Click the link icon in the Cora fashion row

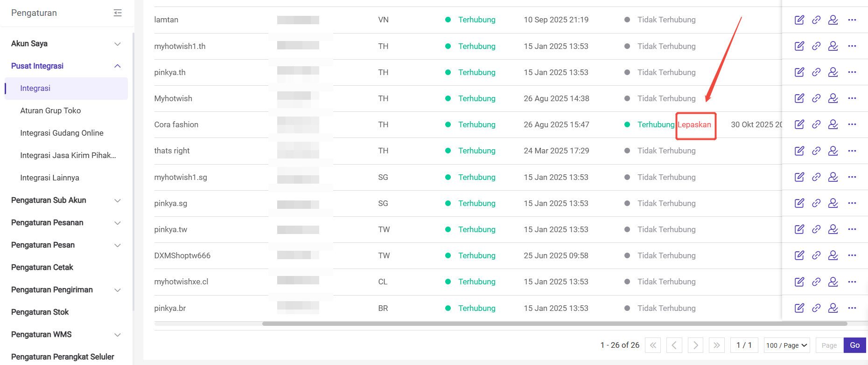[x=816, y=124]
